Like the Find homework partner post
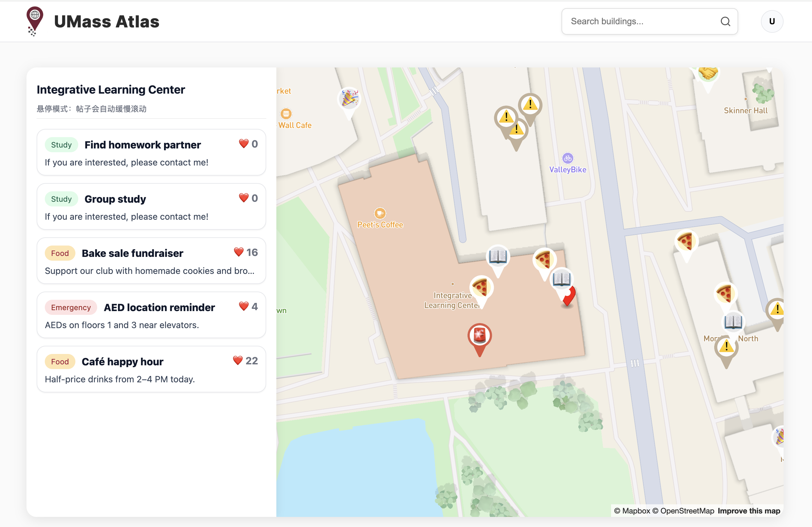Image resolution: width=812 pixels, height=527 pixels. pos(244,144)
